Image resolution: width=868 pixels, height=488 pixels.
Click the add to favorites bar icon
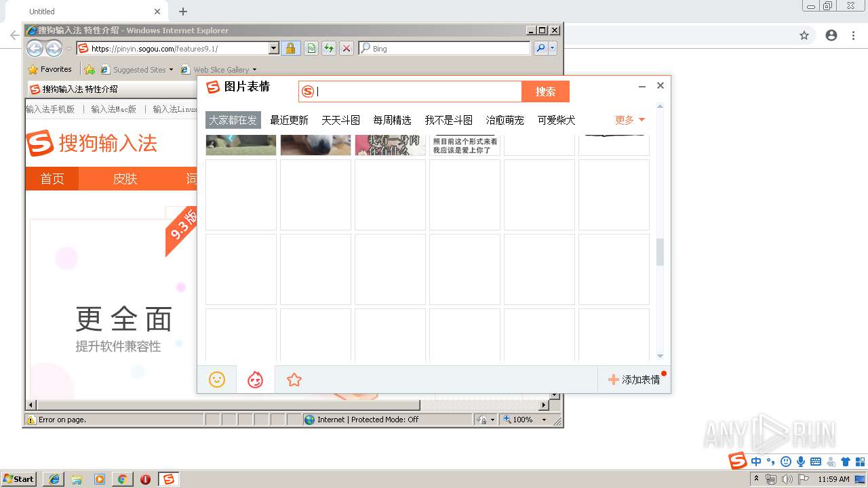(x=89, y=69)
